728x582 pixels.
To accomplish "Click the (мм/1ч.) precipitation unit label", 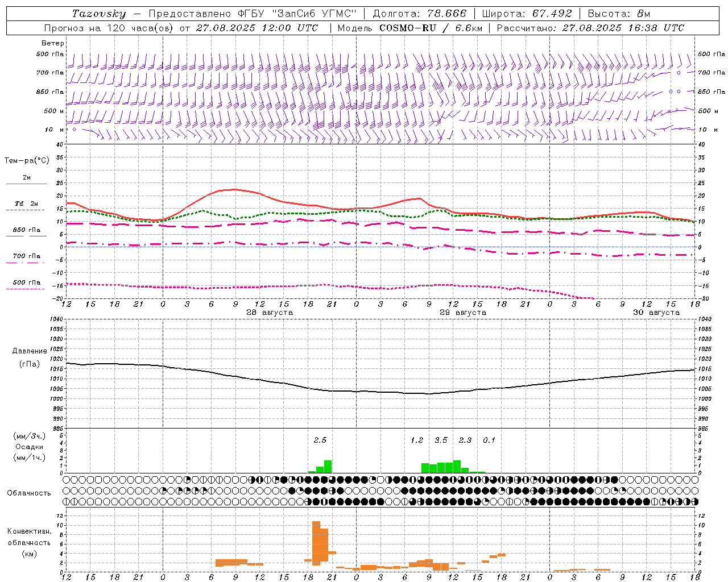I will coord(30,458).
